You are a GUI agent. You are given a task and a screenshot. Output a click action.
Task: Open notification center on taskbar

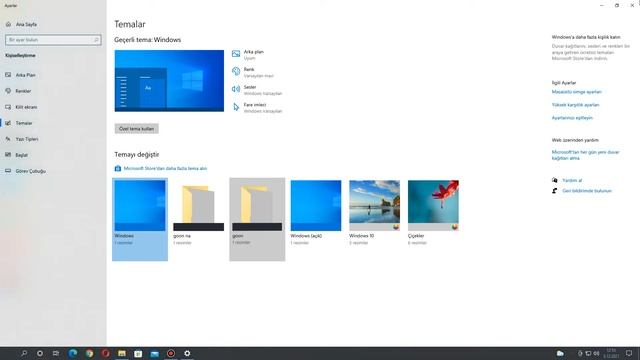629,353
